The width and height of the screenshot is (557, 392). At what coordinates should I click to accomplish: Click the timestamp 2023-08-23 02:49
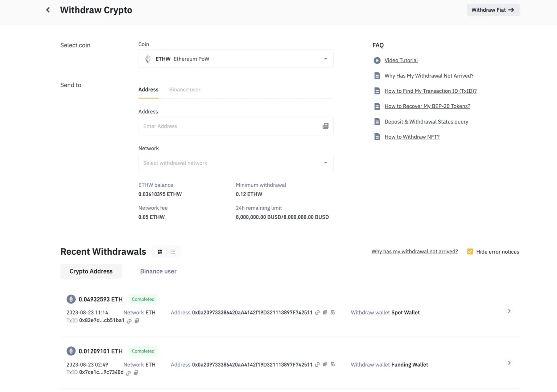pos(87,364)
